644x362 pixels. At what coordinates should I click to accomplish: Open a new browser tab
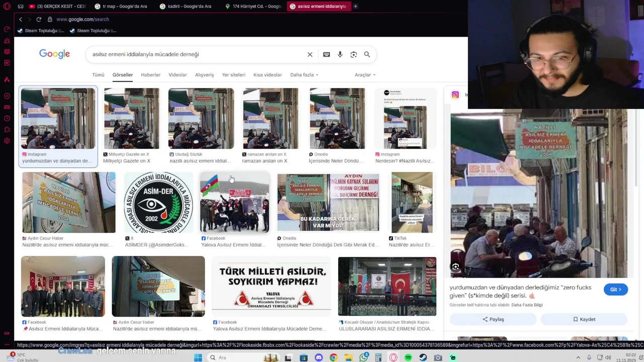click(355, 6)
